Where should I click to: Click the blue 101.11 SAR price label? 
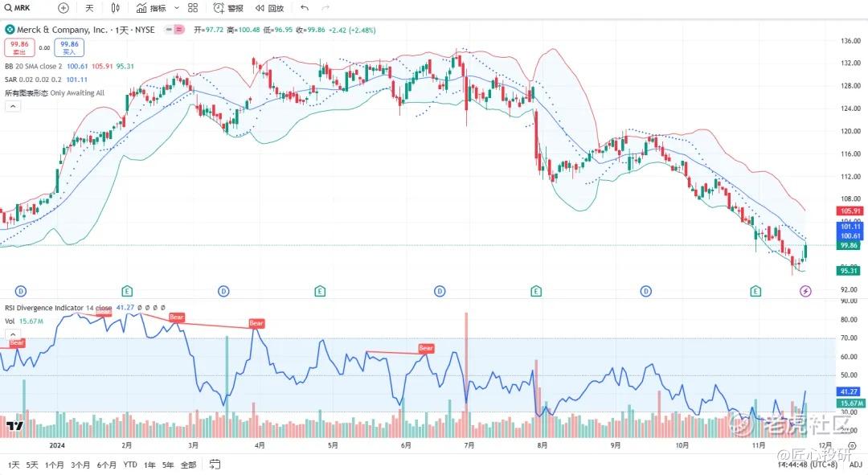[x=850, y=227]
